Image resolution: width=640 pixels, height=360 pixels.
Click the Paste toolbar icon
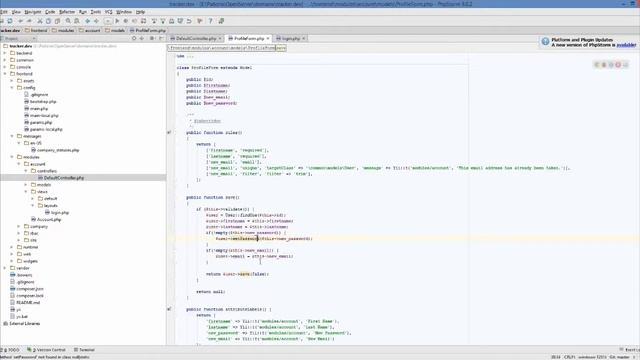pos(57,21)
